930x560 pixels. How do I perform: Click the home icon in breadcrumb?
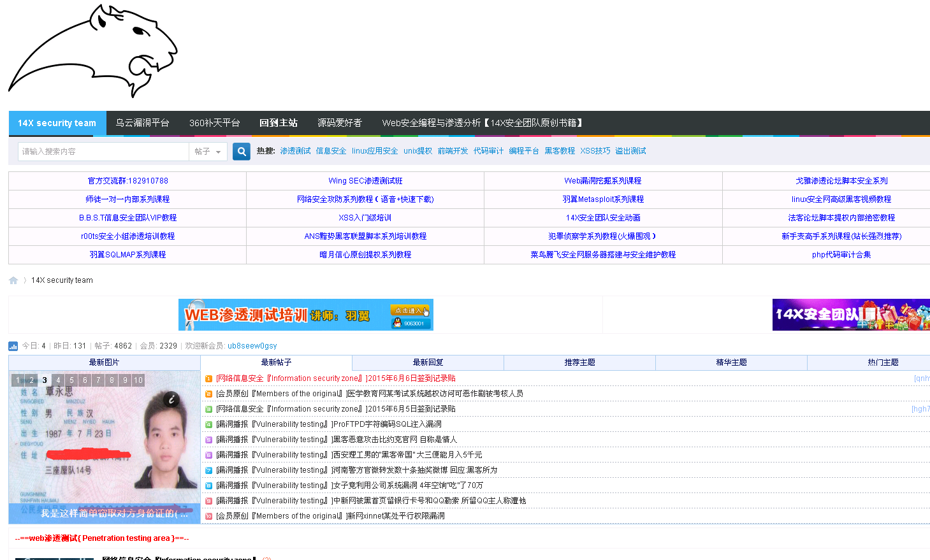coord(13,280)
